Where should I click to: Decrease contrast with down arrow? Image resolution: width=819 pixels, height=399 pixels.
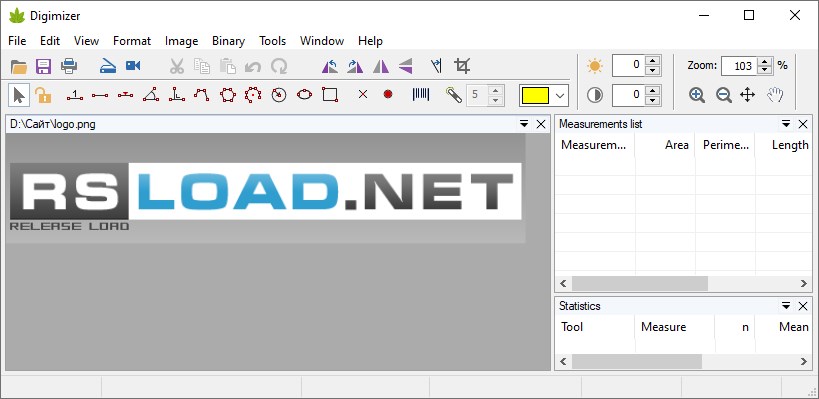652,100
